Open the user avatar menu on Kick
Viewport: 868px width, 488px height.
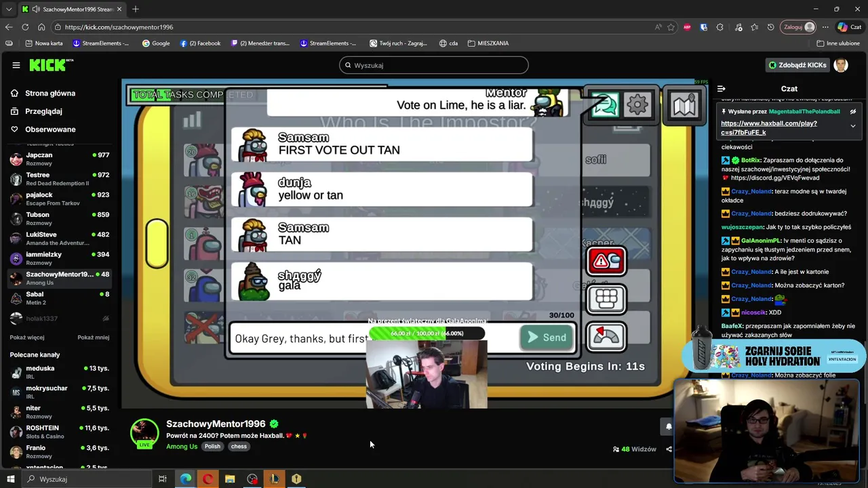(841, 65)
